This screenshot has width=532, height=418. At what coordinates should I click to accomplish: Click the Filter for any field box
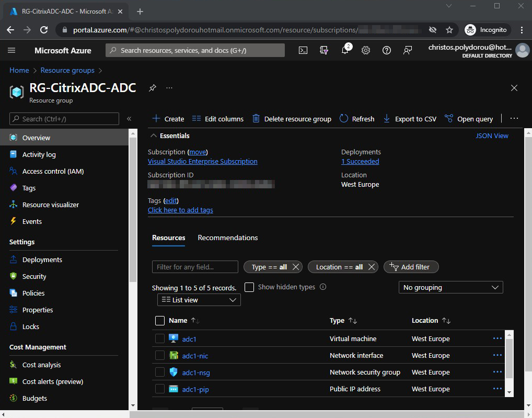195,267
